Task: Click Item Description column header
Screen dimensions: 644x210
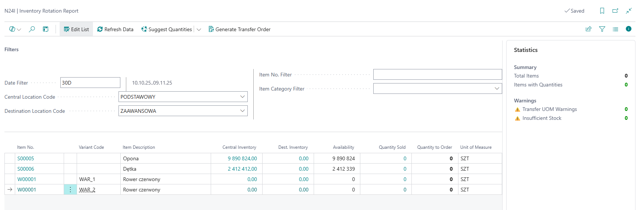Action: click(x=139, y=147)
